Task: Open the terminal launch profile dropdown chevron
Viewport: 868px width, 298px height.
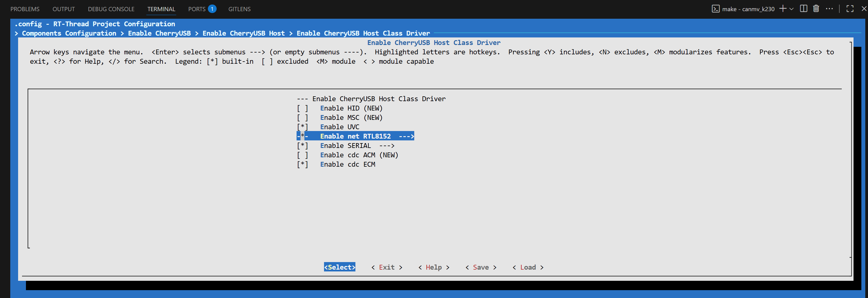Action: [791, 9]
